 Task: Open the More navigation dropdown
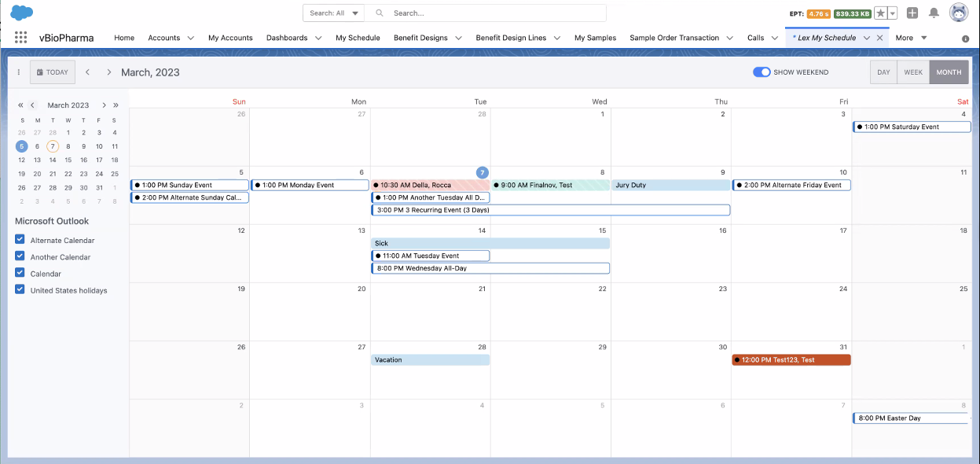[911, 38]
